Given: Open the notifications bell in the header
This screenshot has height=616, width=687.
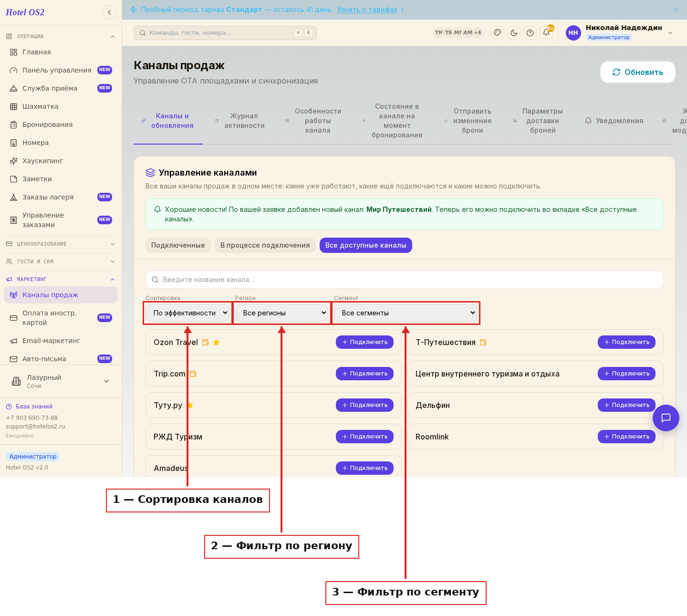Looking at the screenshot, I should pos(546,32).
